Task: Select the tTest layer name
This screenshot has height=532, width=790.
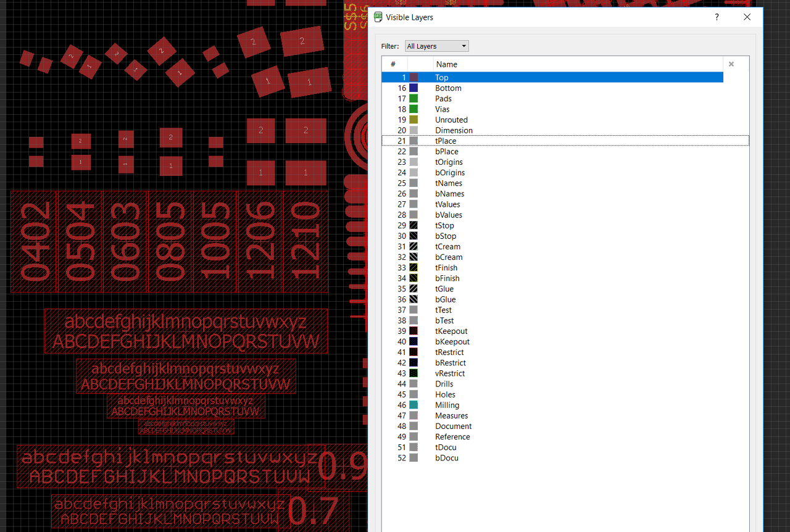Action: [x=443, y=310]
